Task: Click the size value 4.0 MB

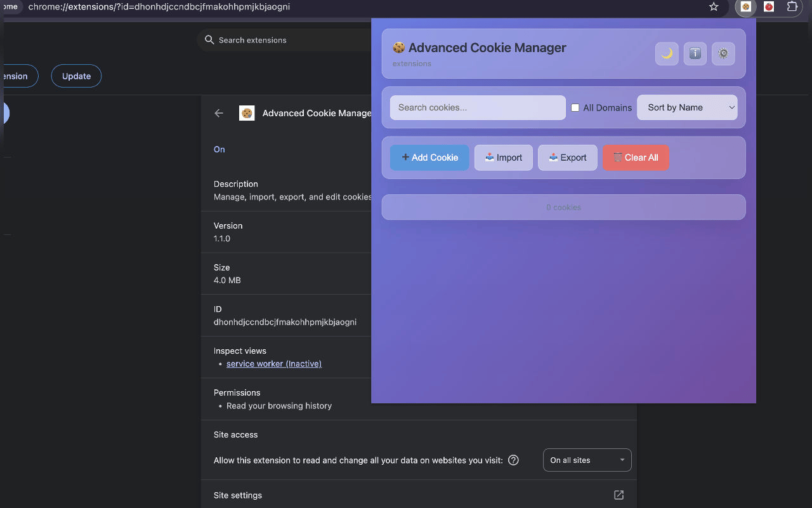Action: pos(227,281)
